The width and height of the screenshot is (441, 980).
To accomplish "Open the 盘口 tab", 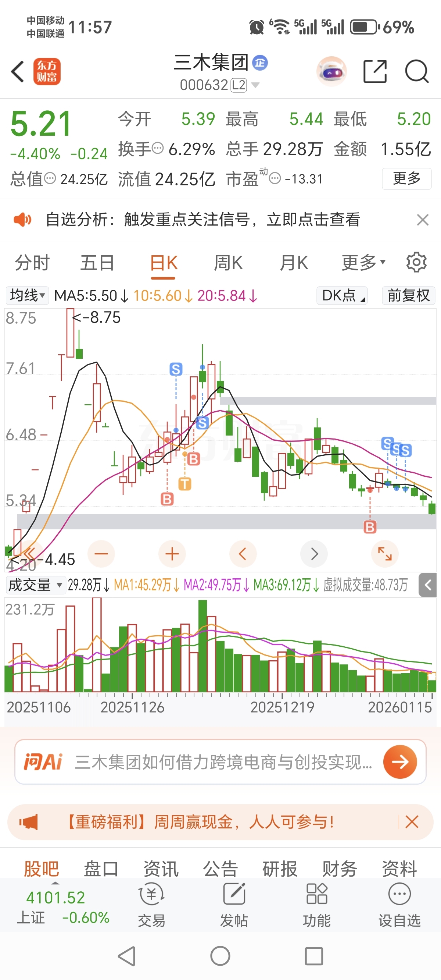I will coord(101,869).
